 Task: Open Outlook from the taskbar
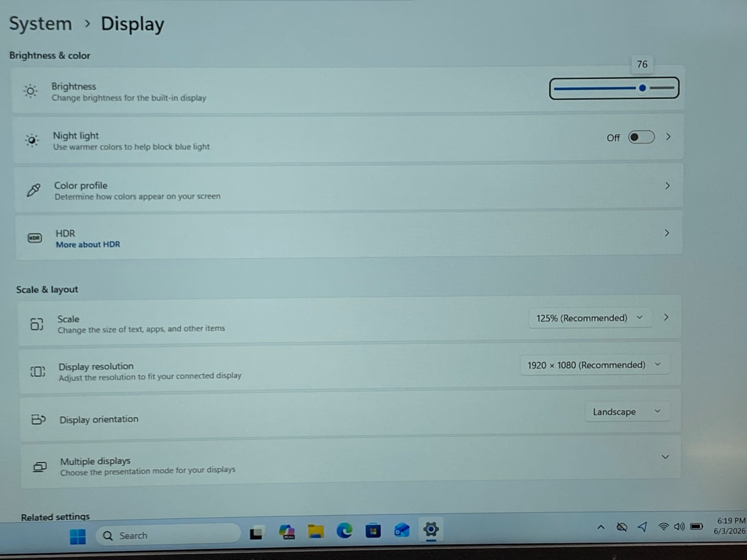pyautogui.click(x=402, y=530)
